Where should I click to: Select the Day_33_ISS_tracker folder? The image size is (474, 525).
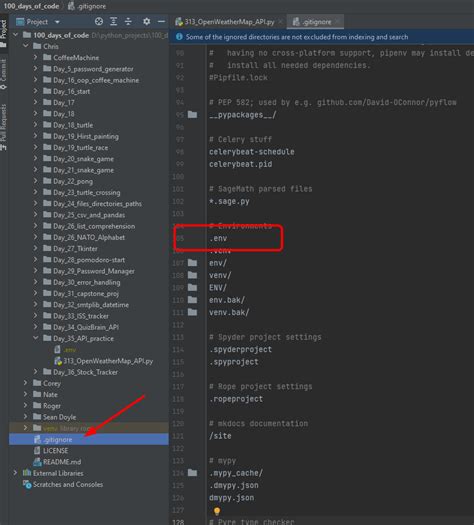pyautogui.click(x=76, y=316)
